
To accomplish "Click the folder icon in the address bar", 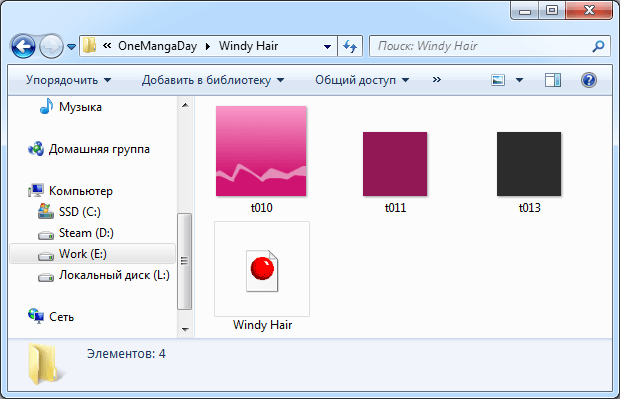I will coord(89,46).
